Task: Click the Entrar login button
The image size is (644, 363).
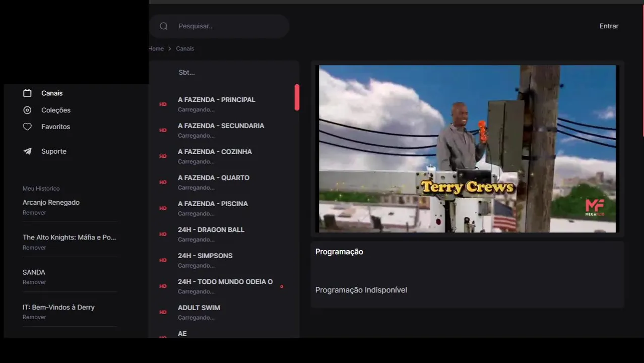Action: click(609, 26)
